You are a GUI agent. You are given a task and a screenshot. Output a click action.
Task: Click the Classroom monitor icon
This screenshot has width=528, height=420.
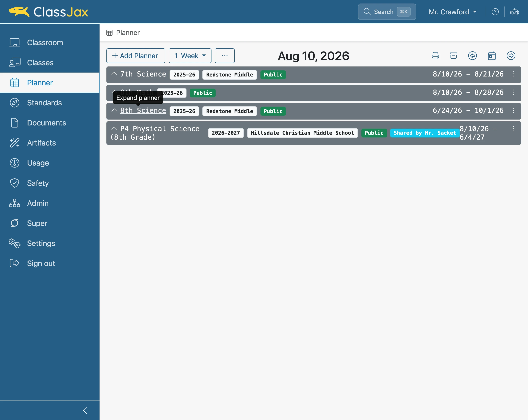[x=14, y=42]
